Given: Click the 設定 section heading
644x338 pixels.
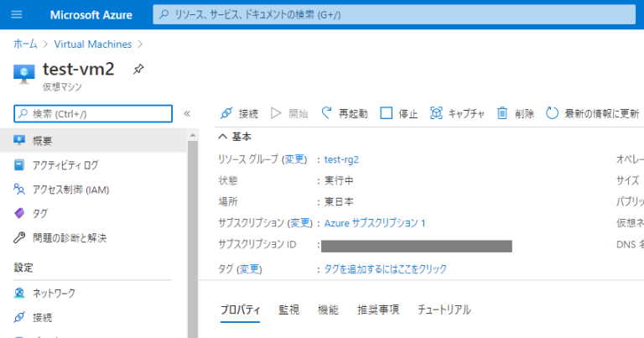Looking at the screenshot, I should pos(23,268).
